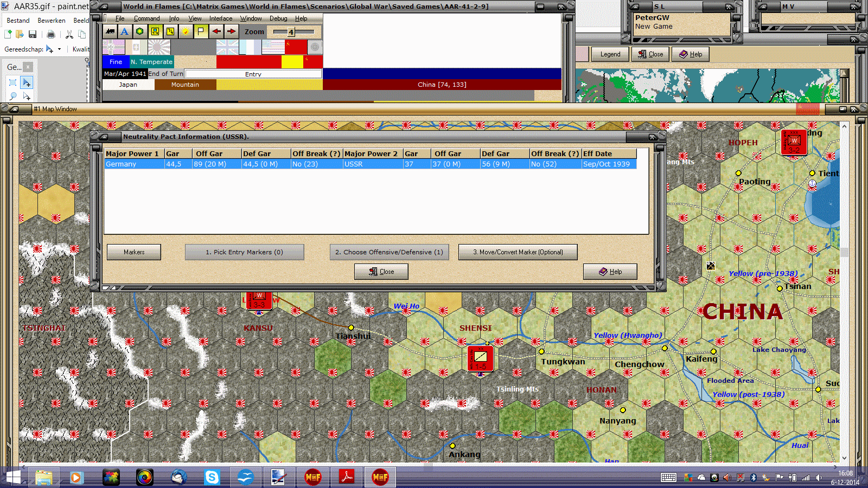
Task: Click Pick Entry Markers button
Action: 244,252
